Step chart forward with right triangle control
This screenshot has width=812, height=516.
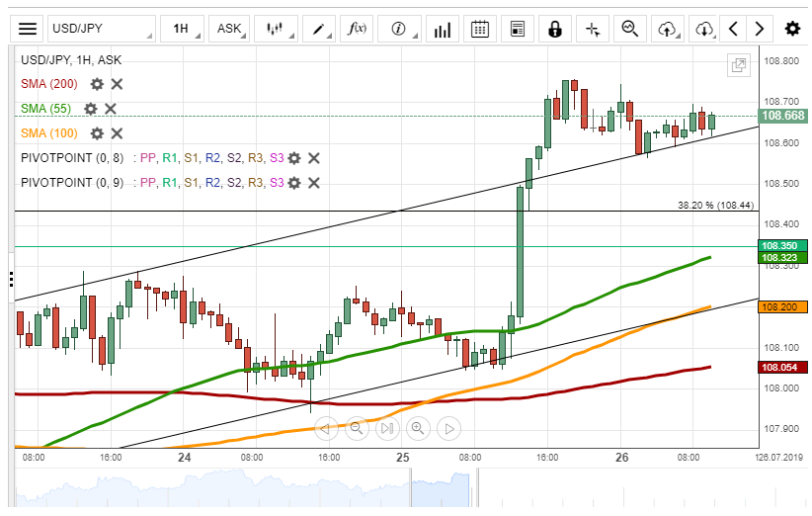click(449, 428)
